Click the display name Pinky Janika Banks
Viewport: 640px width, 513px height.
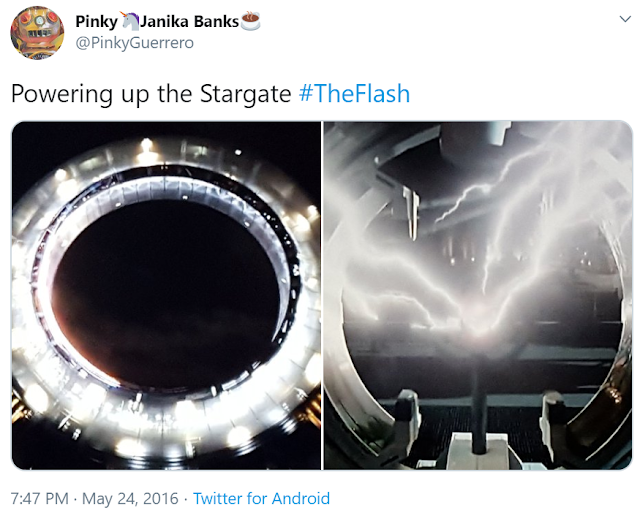click(167, 21)
